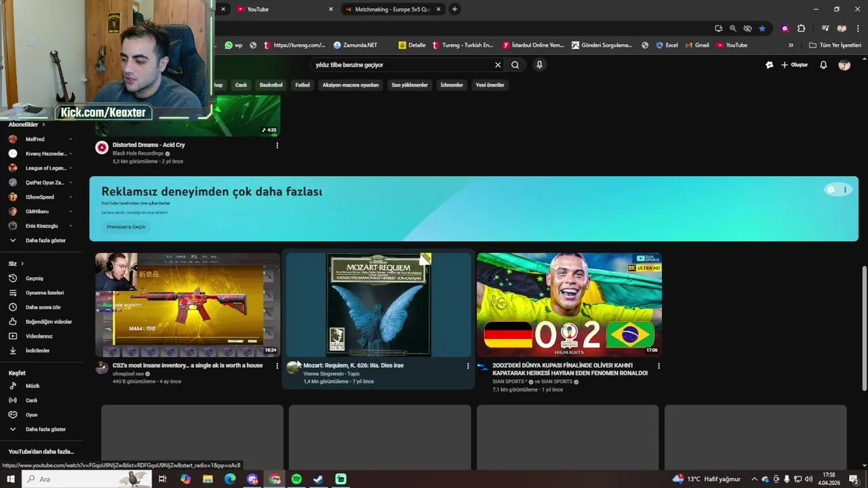Clear the search box with the X icon
This screenshot has height=488, width=868.
498,65
